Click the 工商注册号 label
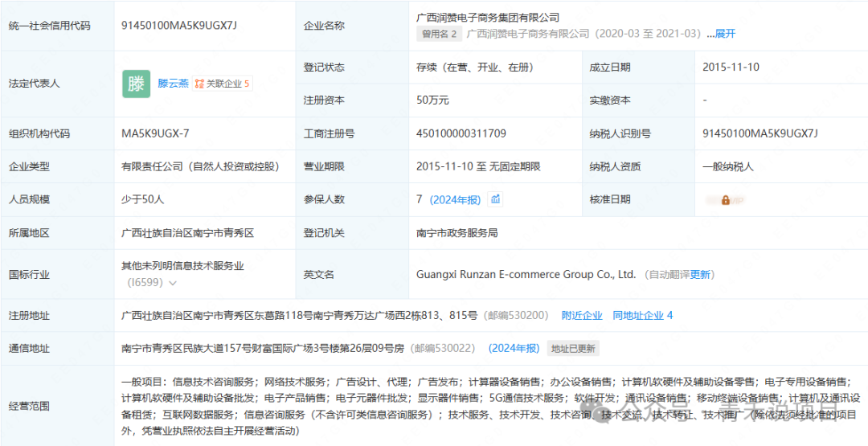This screenshot has width=868, height=446. tap(330, 133)
